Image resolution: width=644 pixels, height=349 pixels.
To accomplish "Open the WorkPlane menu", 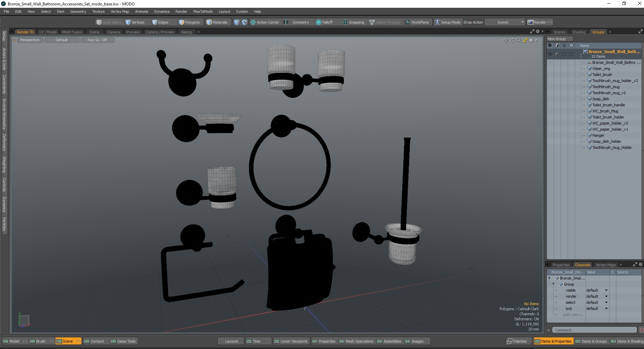I will [x=417, y=22].
